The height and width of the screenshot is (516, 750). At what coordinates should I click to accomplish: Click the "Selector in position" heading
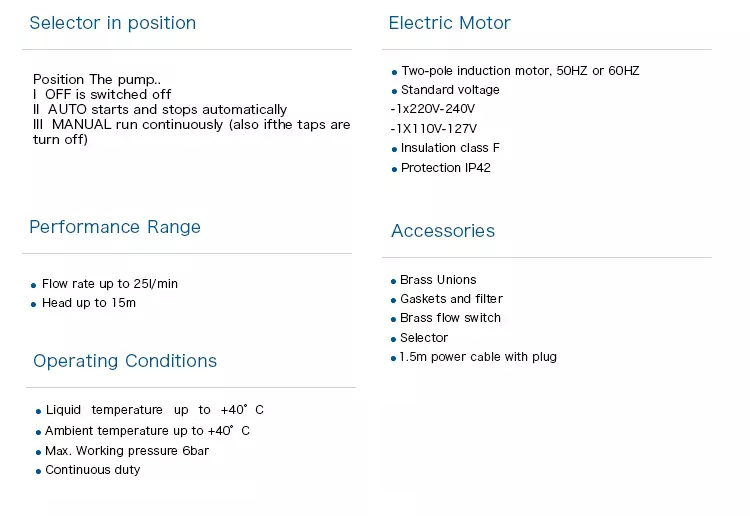click(112, 23)
